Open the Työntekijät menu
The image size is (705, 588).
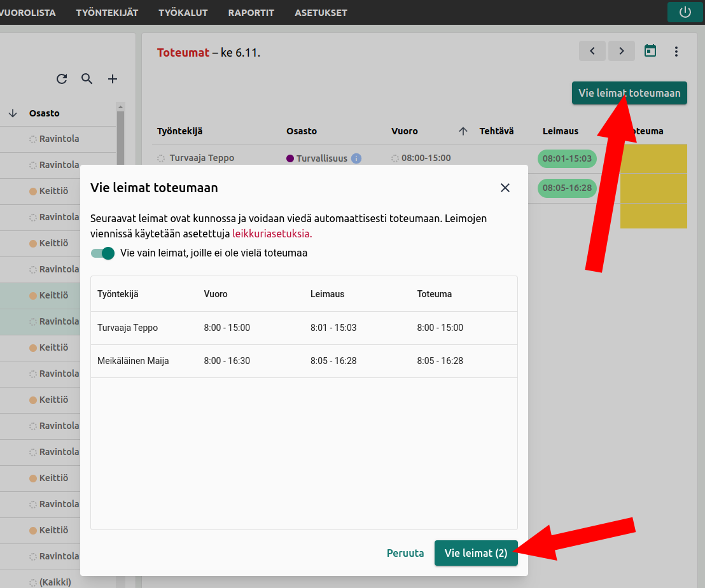click(107, 13)
